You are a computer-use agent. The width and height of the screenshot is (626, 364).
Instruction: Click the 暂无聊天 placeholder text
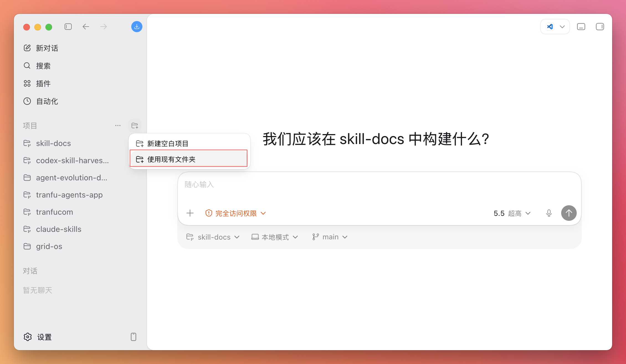tap(38, 290)
